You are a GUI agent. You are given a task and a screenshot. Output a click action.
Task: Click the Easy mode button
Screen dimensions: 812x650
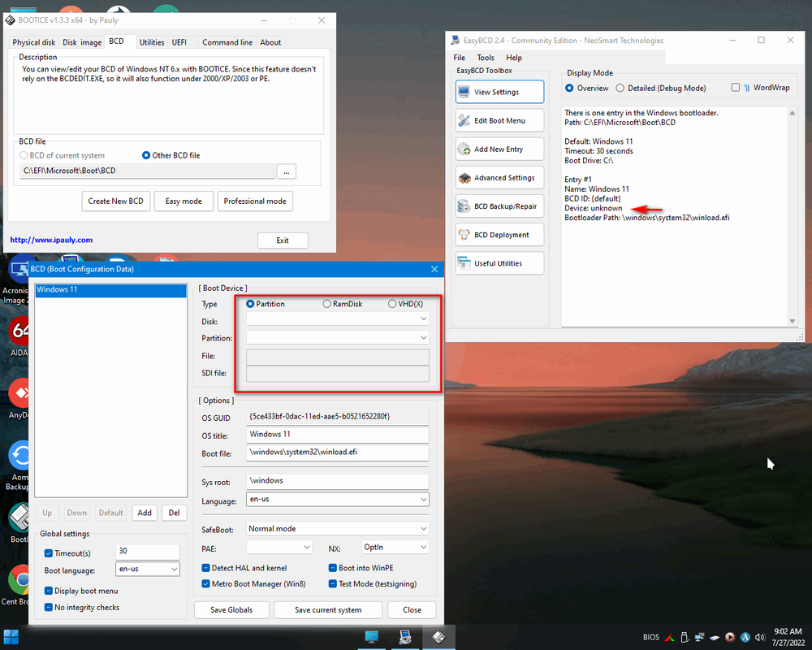click(184, 201)
